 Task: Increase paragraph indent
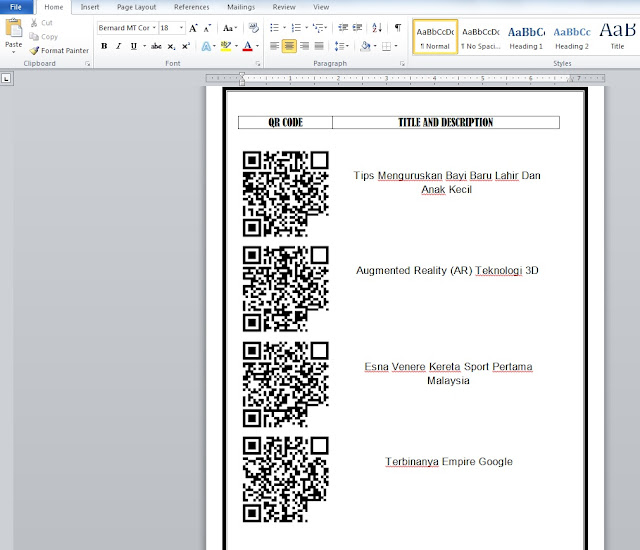[358, 28]
